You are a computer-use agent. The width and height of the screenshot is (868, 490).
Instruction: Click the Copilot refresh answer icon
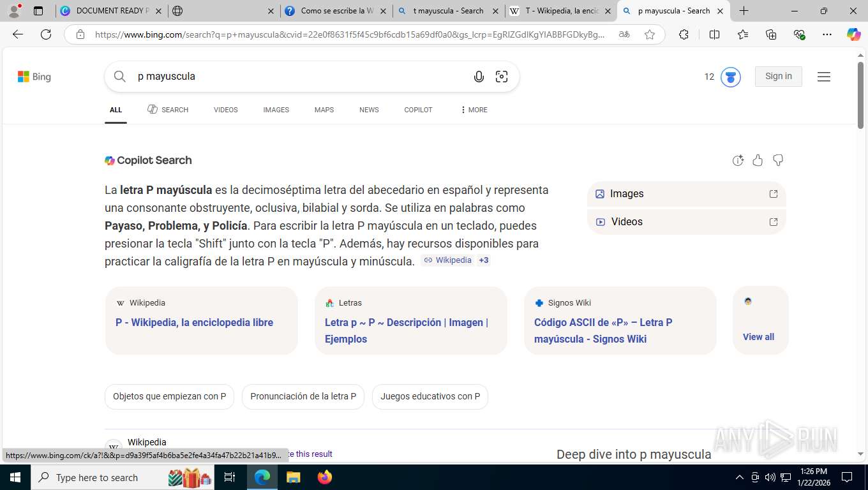[x=738, y=161]
